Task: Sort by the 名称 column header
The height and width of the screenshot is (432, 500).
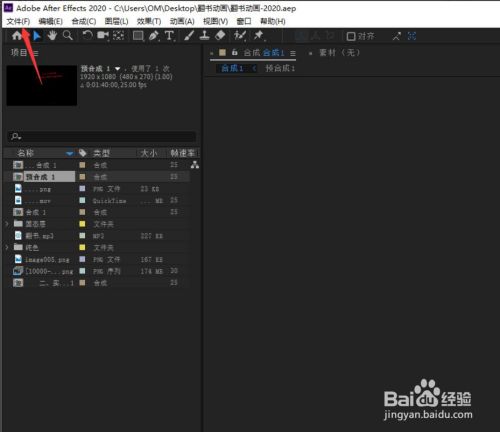Action: 26,153
